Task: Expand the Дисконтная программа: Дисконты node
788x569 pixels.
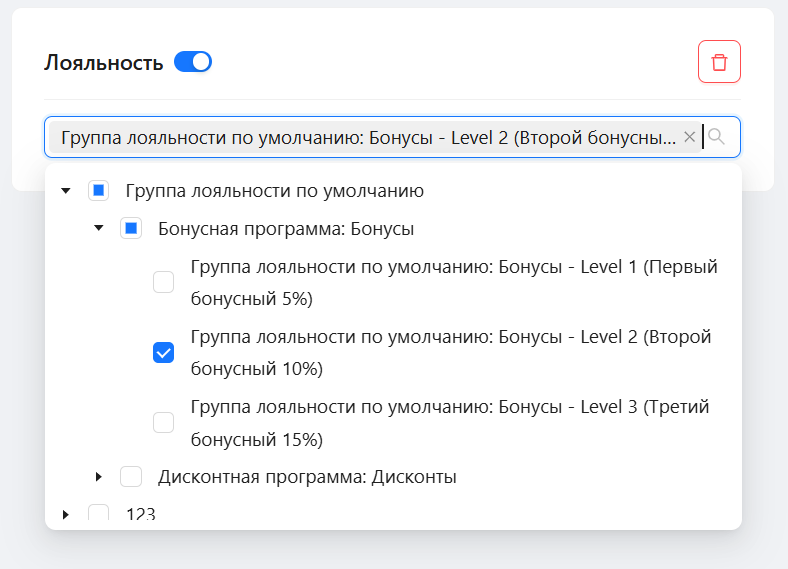Action: pyautogui.click(x=98, y=477)
